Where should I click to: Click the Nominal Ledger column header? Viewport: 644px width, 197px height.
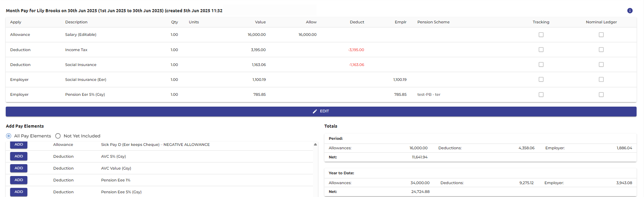click(x=601, y=22)
